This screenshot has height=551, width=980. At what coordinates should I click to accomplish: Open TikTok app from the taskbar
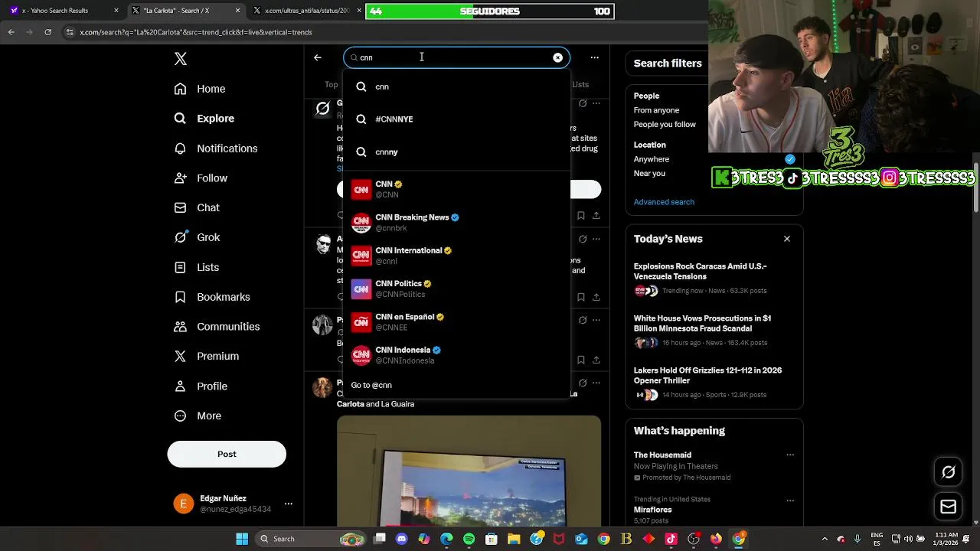point(671,539)
